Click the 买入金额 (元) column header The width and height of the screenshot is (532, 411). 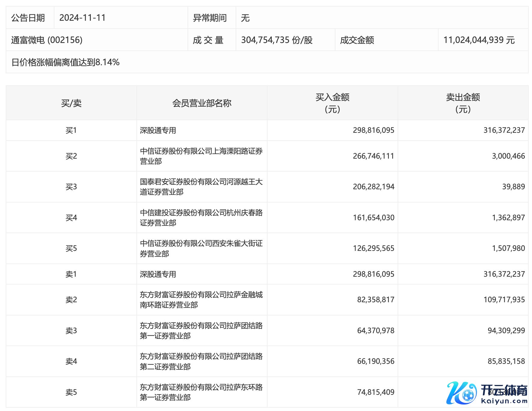tap(332, 103)
